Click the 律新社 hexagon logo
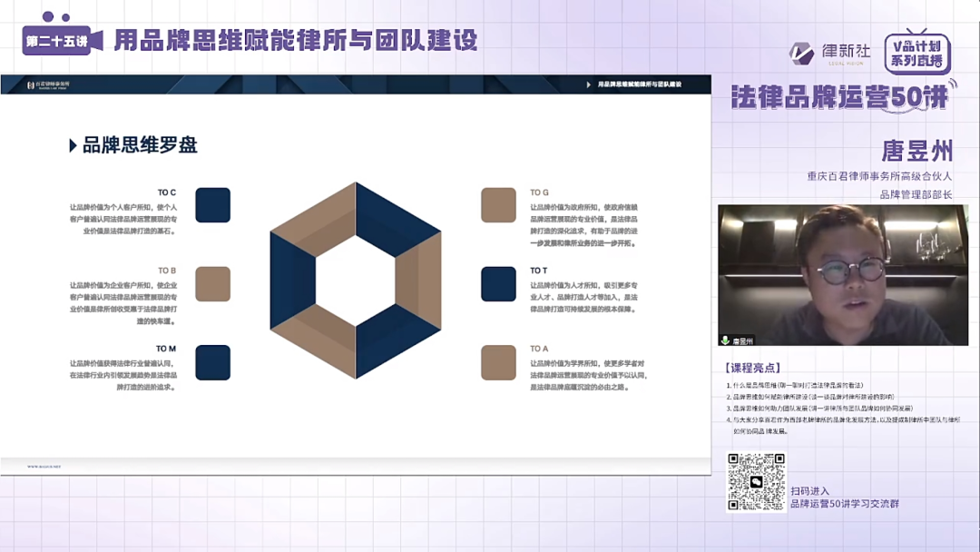Viewport: 980px width, 552px height. coord(804,52)
